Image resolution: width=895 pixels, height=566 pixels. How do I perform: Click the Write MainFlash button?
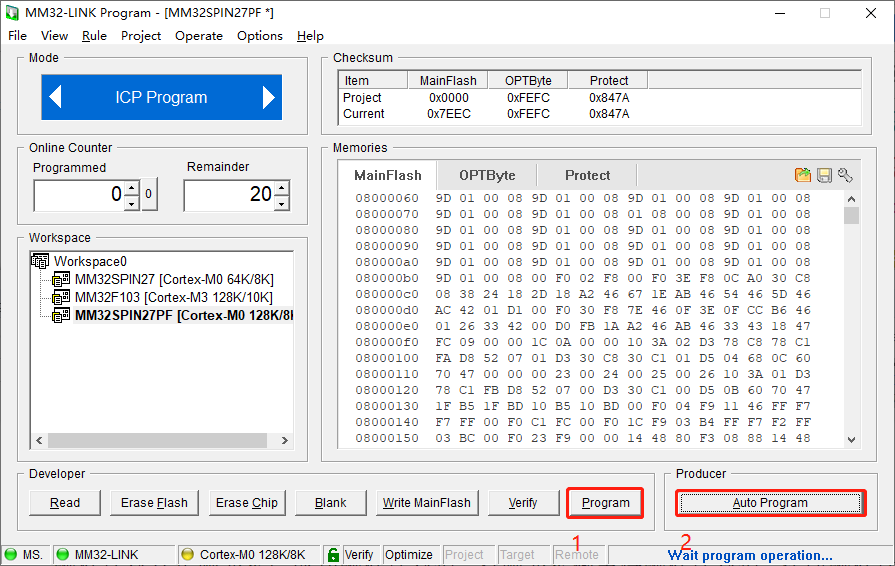[x=427, y=503]
